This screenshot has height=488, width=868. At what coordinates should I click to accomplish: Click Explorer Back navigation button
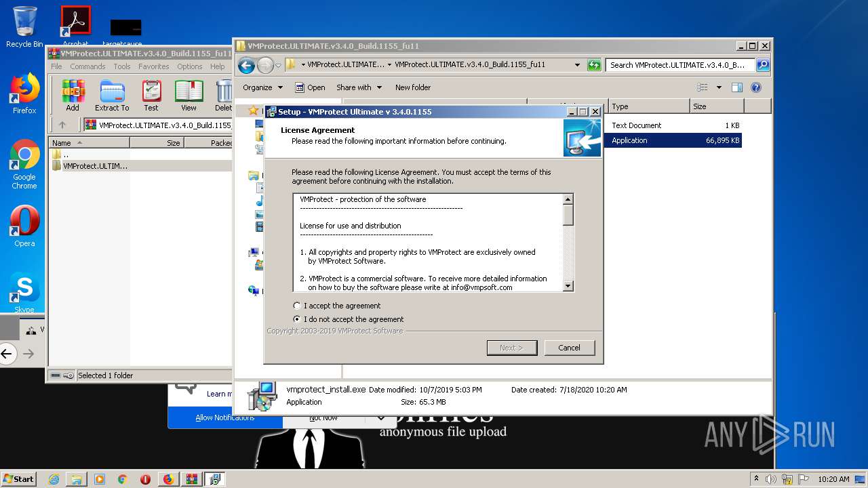246,65
